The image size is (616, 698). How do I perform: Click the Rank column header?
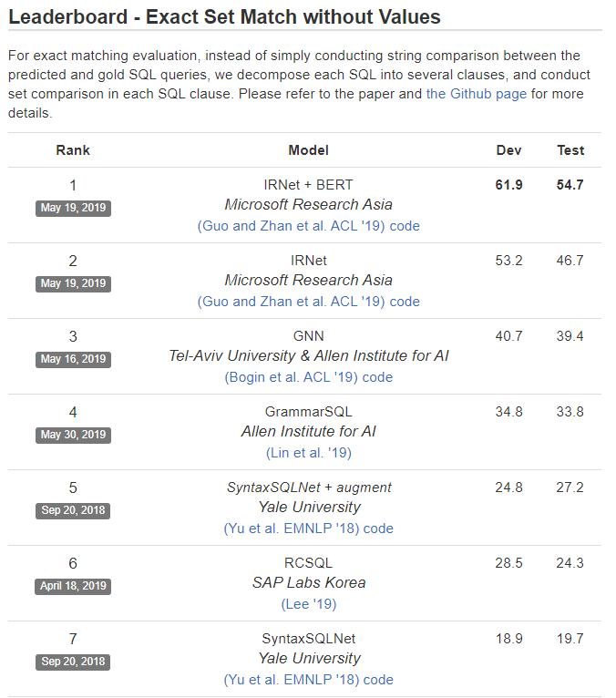(73, 150)
